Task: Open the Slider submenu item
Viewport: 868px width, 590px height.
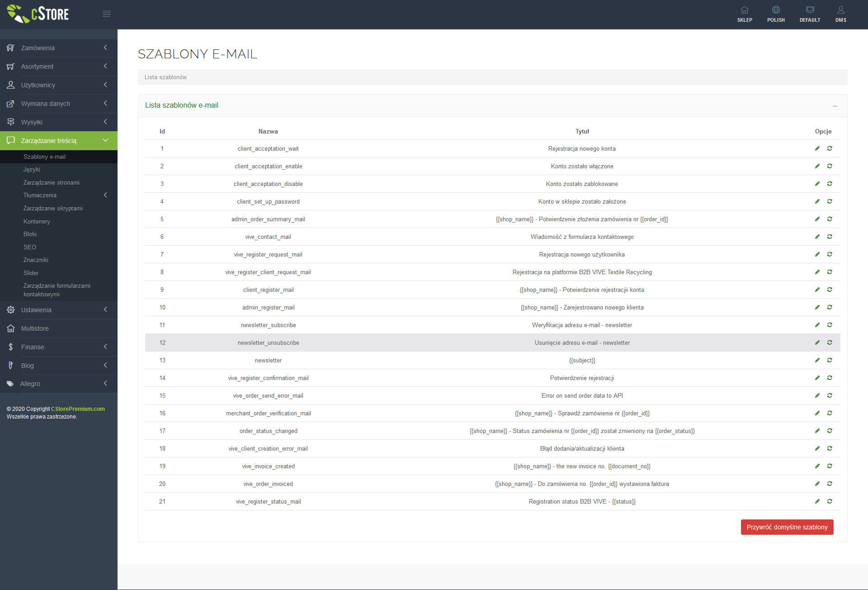Action: [x=59, y=273]
